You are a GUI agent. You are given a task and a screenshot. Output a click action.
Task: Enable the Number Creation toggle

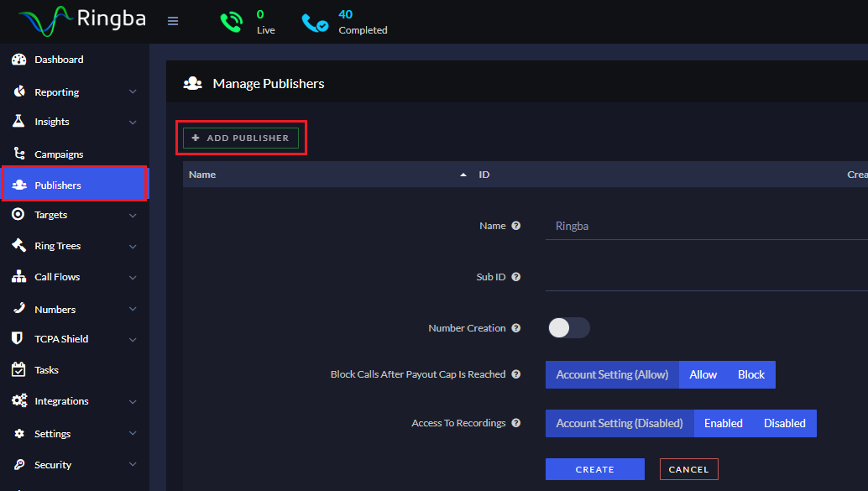[x=568, y=329]
